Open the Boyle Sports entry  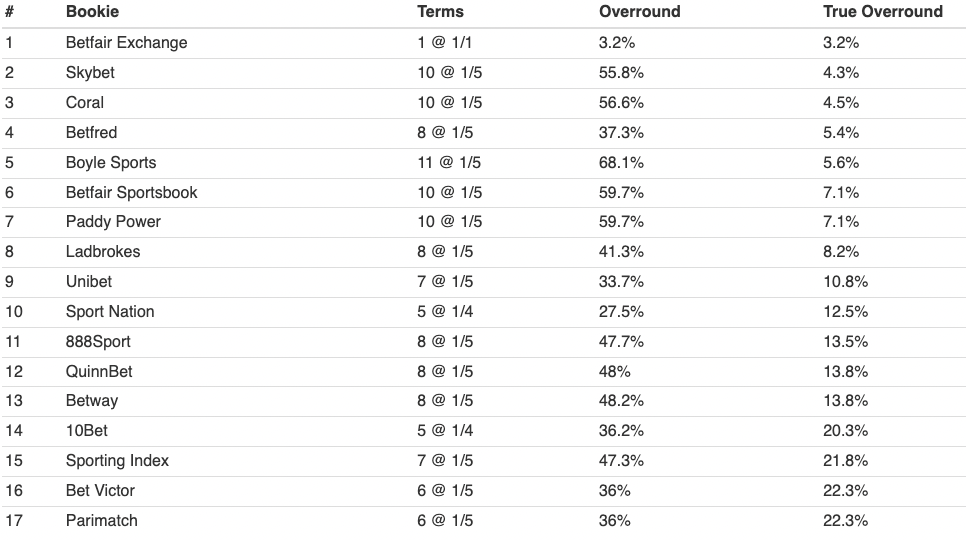pyautogui.click(x=111, y=163)
